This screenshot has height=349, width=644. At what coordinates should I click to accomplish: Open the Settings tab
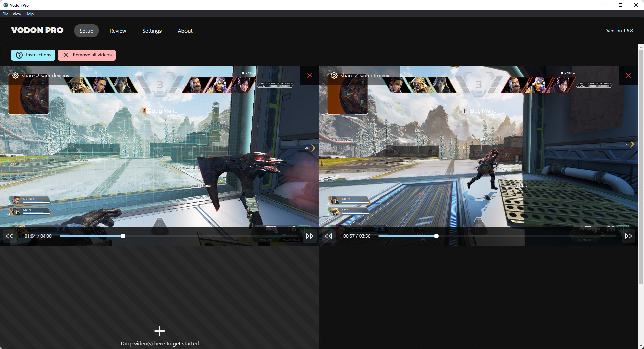152,31
